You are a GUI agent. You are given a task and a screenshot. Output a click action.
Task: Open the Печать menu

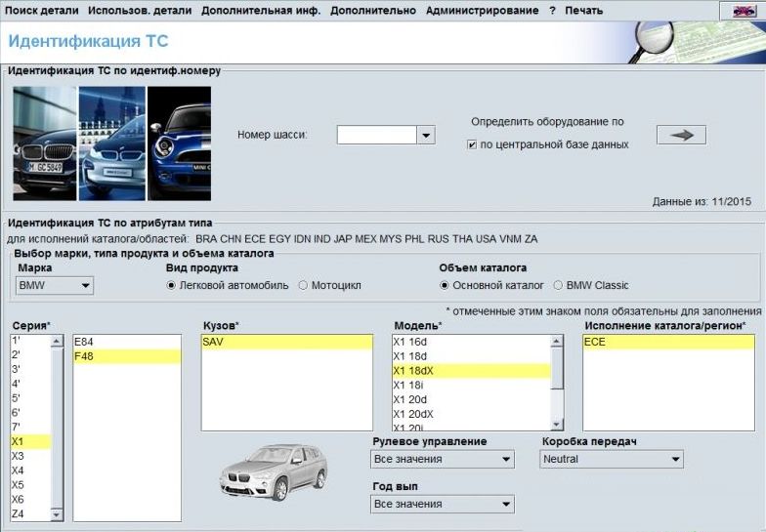click(584, 10)
